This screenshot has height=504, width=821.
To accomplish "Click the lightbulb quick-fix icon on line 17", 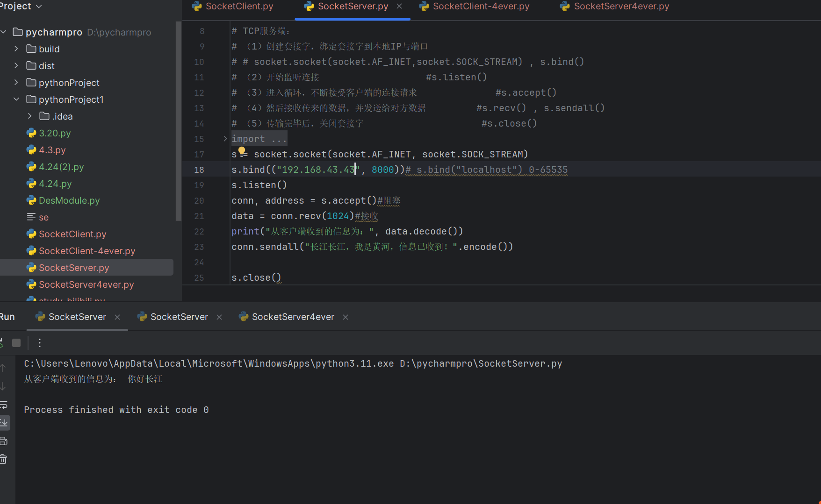I will click(242, 150).
